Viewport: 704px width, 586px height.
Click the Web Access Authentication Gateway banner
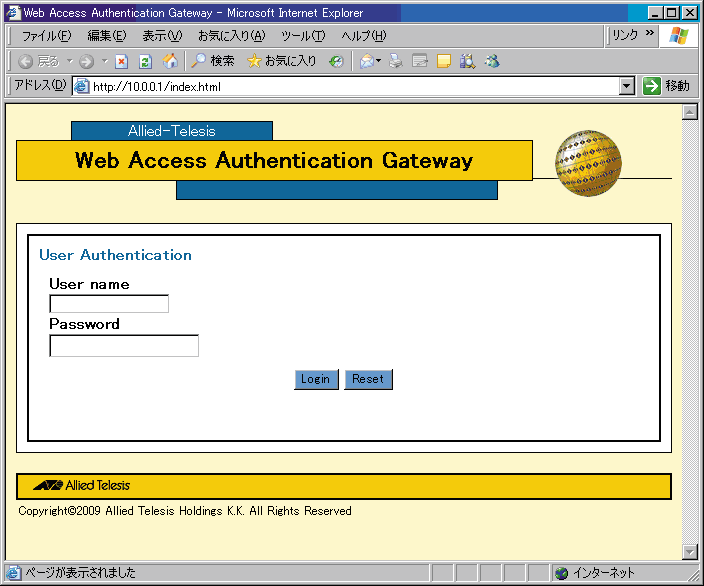(x=274, y=160)
